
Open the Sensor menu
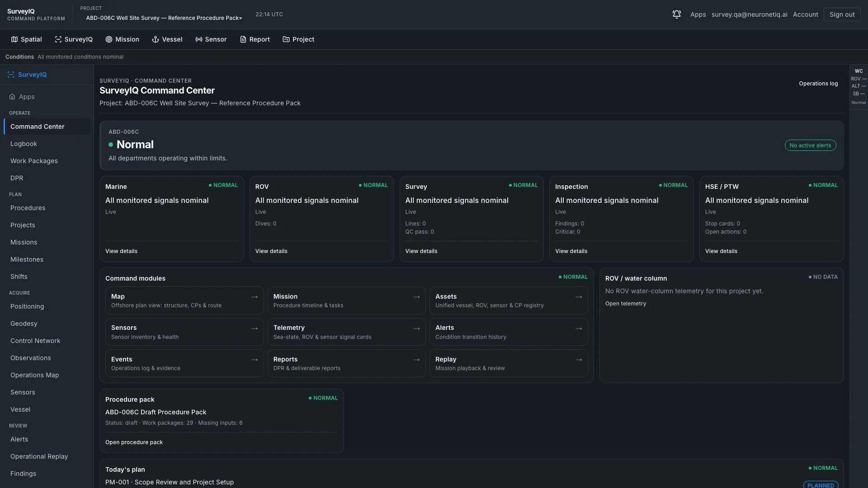(x=211, y=39)
